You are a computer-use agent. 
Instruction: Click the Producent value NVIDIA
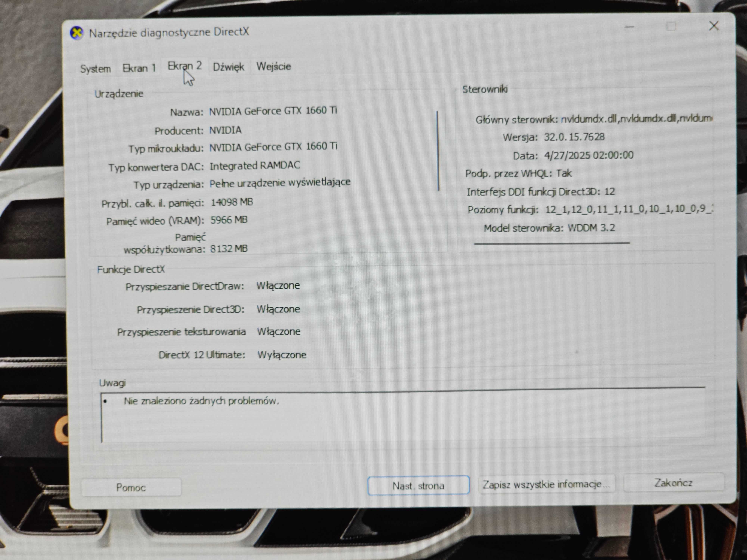click(225, 130)
